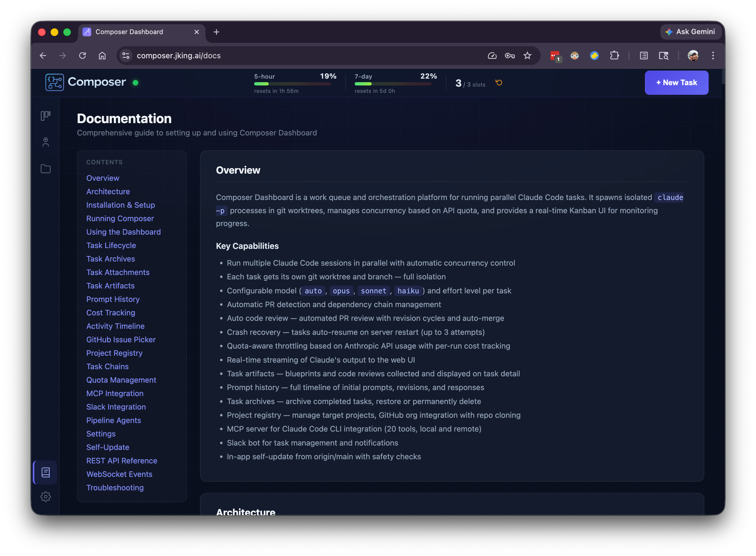The width and height of the screenshot is (756, 556).
Task: Select the agents panel icon in the sidebar
Action: (x=45, y=142)
